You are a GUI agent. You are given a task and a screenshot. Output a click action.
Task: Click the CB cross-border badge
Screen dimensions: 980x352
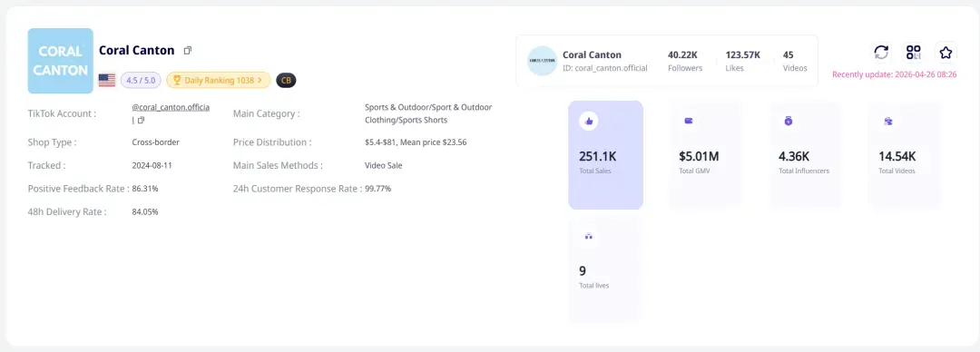286,80
